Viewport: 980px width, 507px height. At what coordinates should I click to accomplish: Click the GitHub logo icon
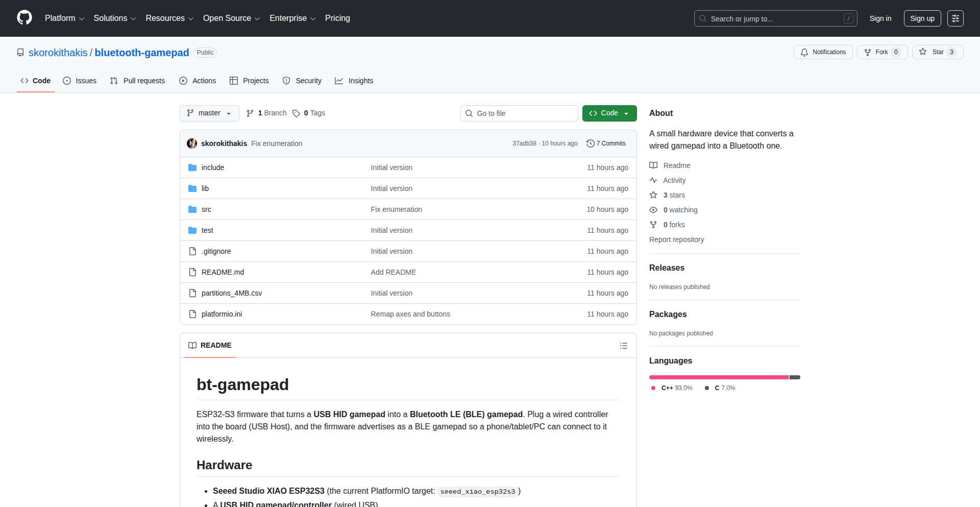pyautogui.click(x=24, y=18)
